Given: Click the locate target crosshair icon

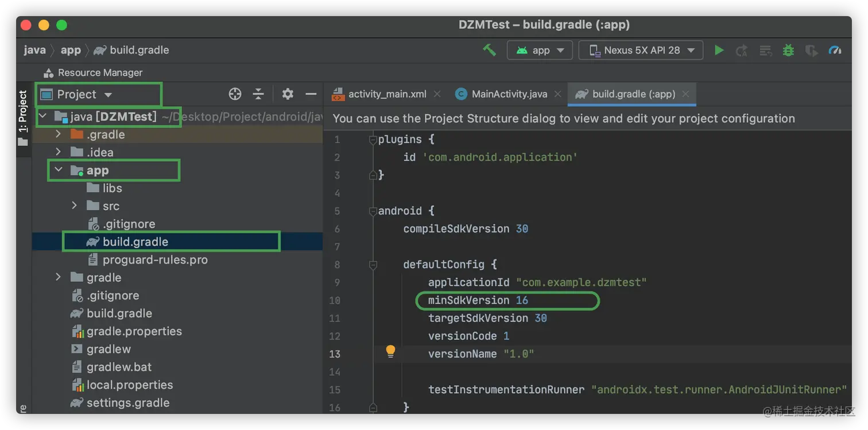Looking at the screenshot, I should tap(235, 94).
